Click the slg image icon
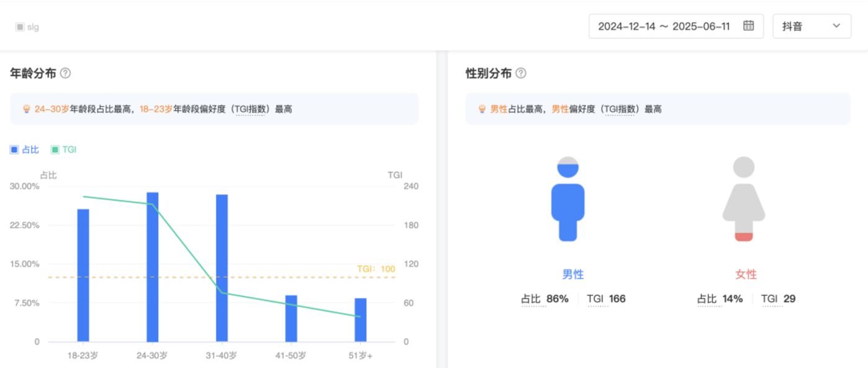The image size is (868, 368). click(20, 27)
